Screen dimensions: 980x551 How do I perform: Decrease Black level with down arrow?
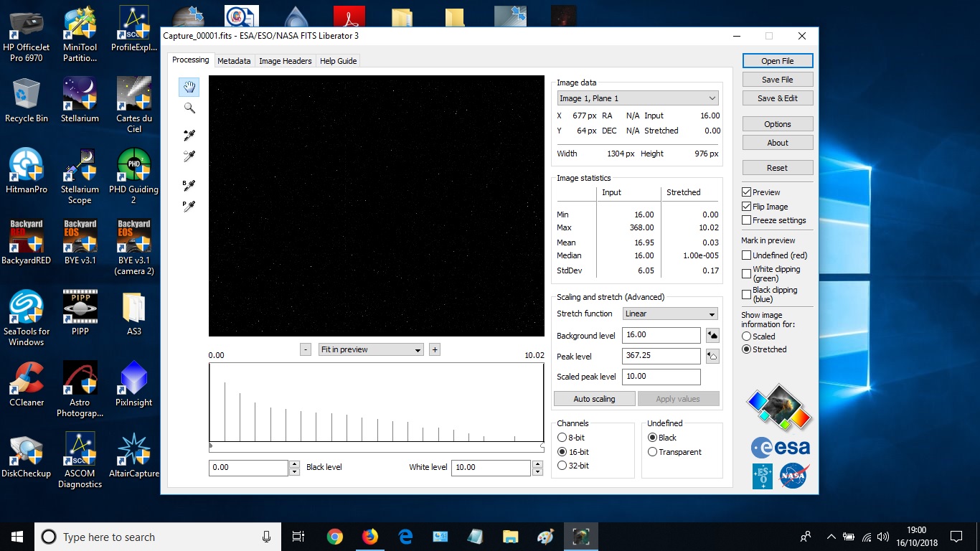pyautogui.click(x=294, y=471)
